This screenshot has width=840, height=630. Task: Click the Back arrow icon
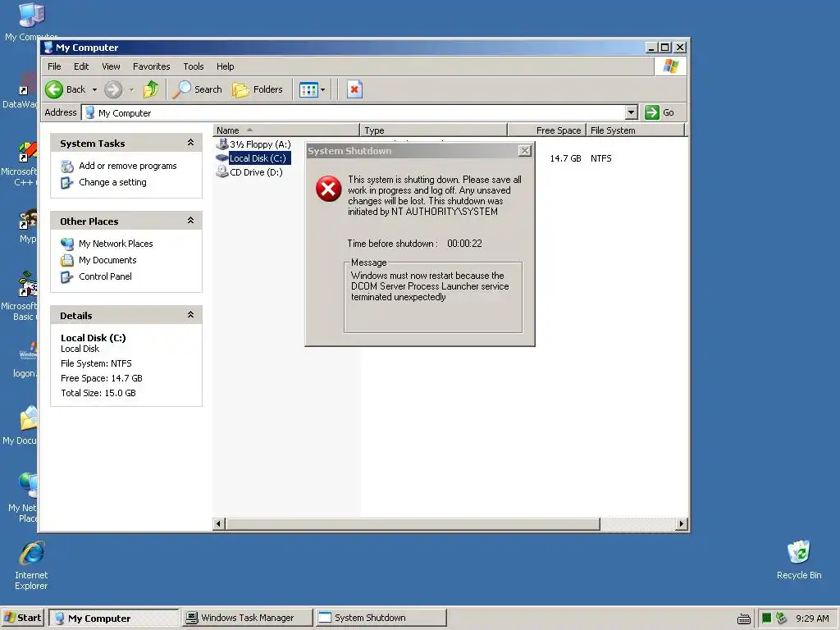pos(54,89)
